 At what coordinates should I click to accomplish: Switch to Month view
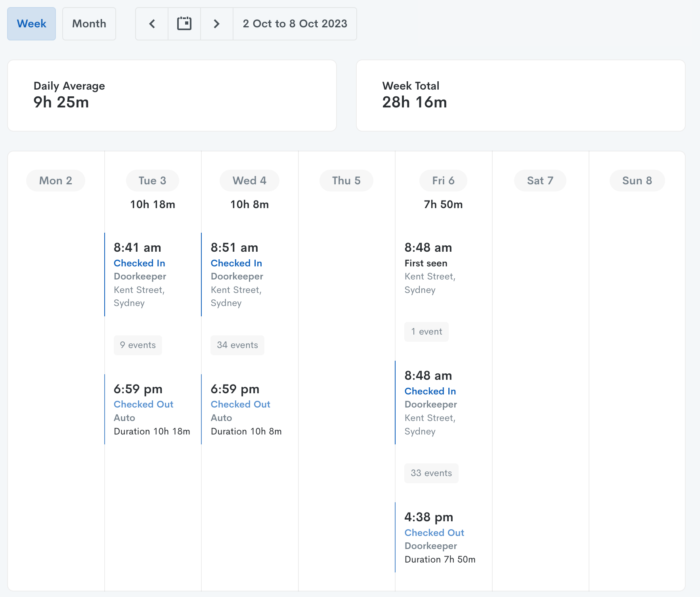point(89,24)
